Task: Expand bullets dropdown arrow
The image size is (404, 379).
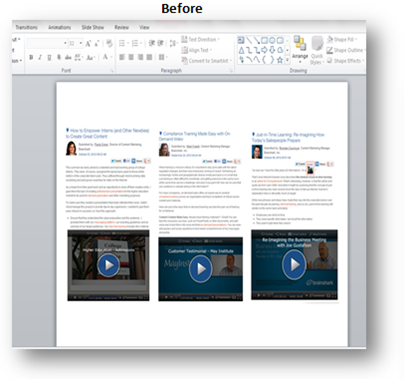Action: pyautogui.click(x=128, y=43)
